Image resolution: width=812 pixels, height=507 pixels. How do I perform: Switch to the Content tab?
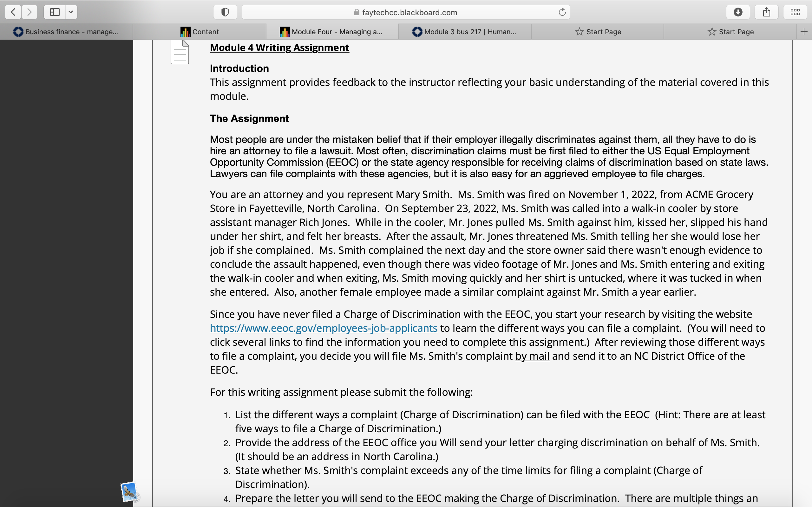point(199,31)
